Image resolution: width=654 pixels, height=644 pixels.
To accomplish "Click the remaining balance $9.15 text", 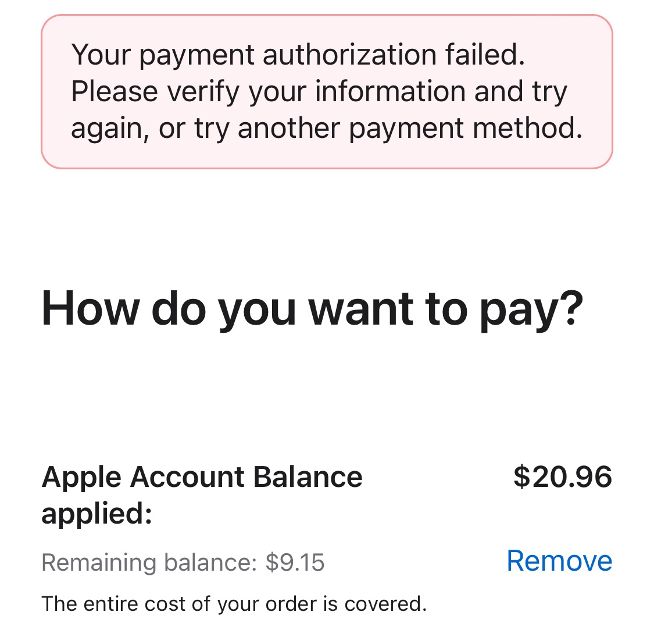I will pyautogui.click(x=183, y=561).
